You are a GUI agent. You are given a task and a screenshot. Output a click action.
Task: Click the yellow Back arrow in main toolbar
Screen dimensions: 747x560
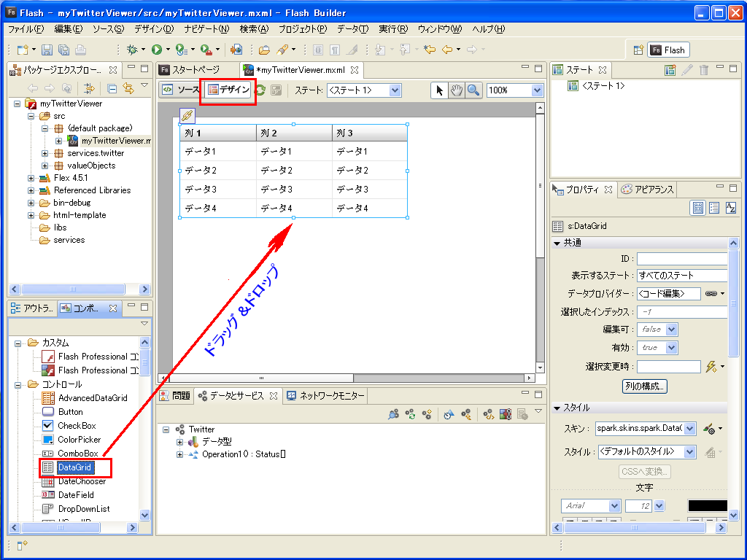point(447,50)
